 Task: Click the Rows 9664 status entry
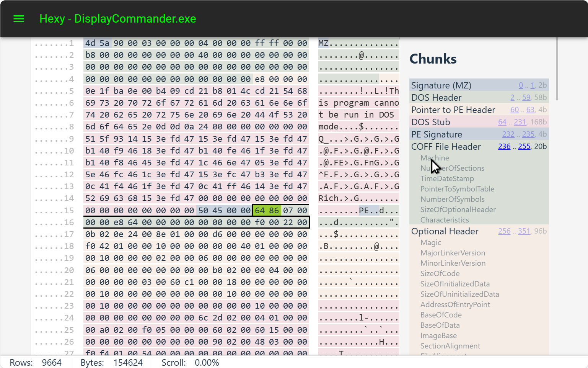pyautogui.click(x=36, y=362)
